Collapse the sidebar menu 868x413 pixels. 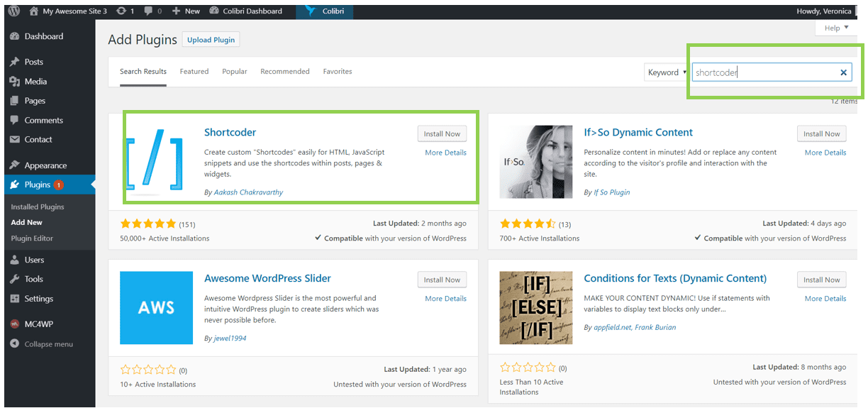48,344
